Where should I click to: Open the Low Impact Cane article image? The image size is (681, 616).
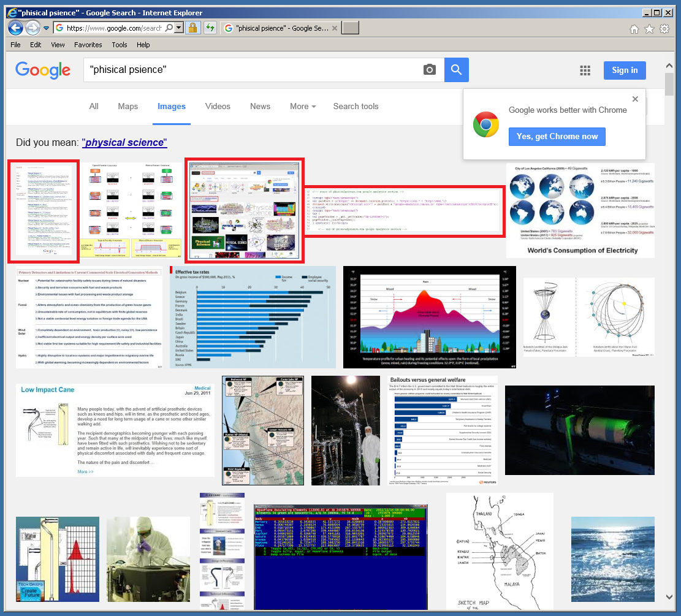(115, 430)
